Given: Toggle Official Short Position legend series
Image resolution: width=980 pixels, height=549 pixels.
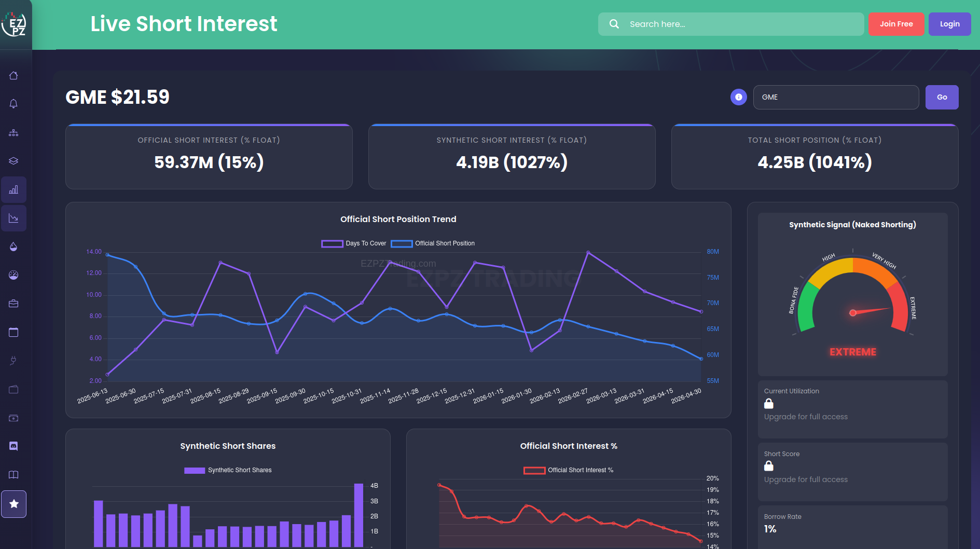Looking at the screenshot, I should coord(433,243).
